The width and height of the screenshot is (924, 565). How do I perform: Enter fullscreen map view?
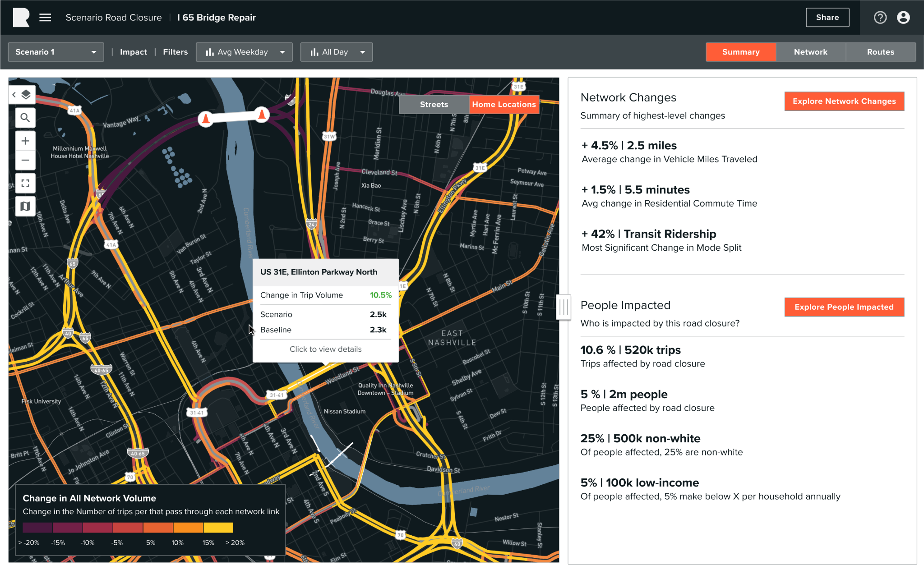[x=25, y=183]
